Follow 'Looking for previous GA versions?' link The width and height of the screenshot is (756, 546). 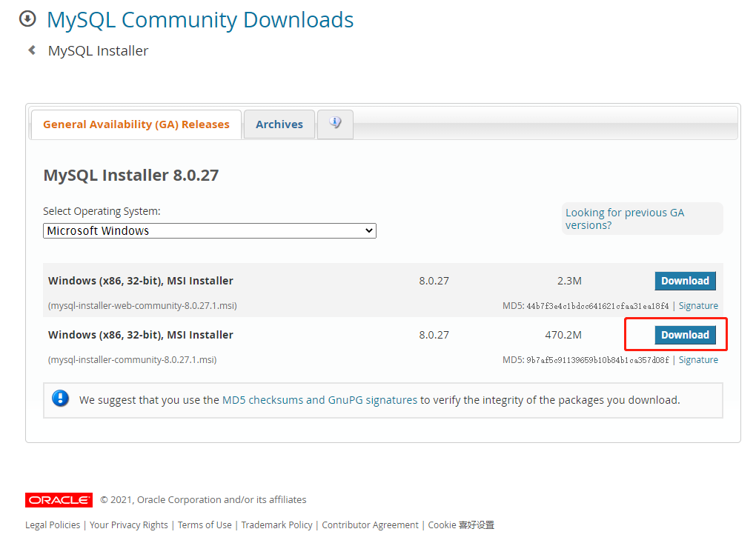(625, 219)
